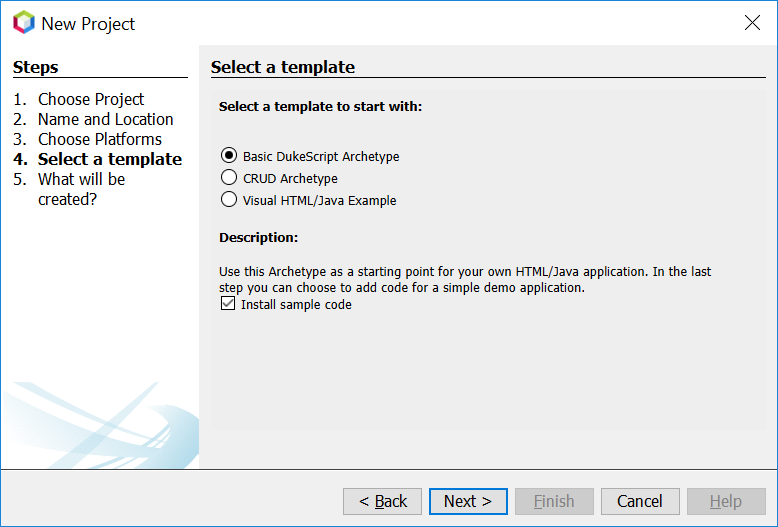
Task: Click the New Project window title text
Action: 88,23
